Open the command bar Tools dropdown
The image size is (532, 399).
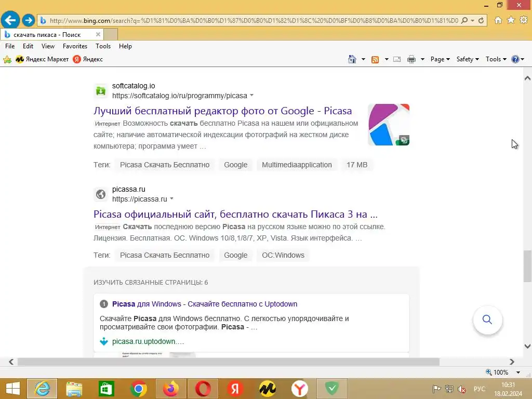(496, 59)
